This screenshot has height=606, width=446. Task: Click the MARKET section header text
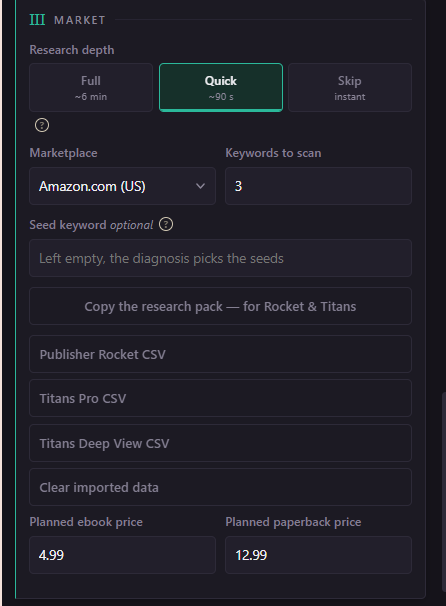(x=80, y=20)
